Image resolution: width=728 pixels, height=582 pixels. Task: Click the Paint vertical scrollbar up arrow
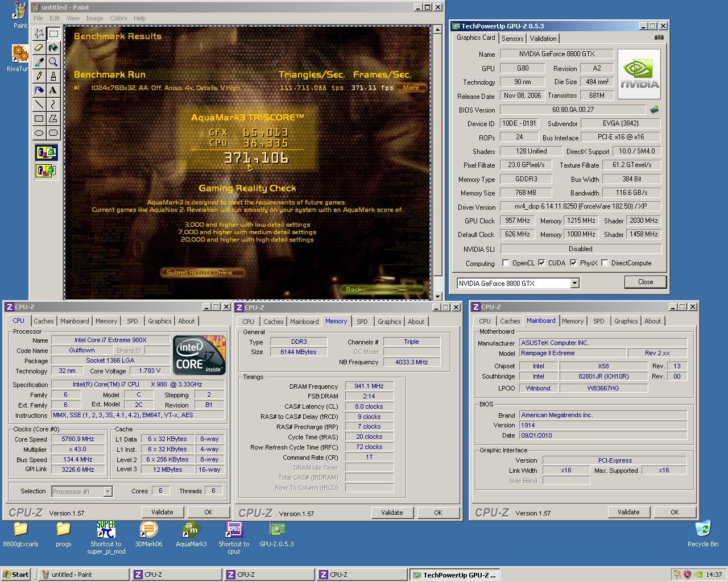coord(437,29)
